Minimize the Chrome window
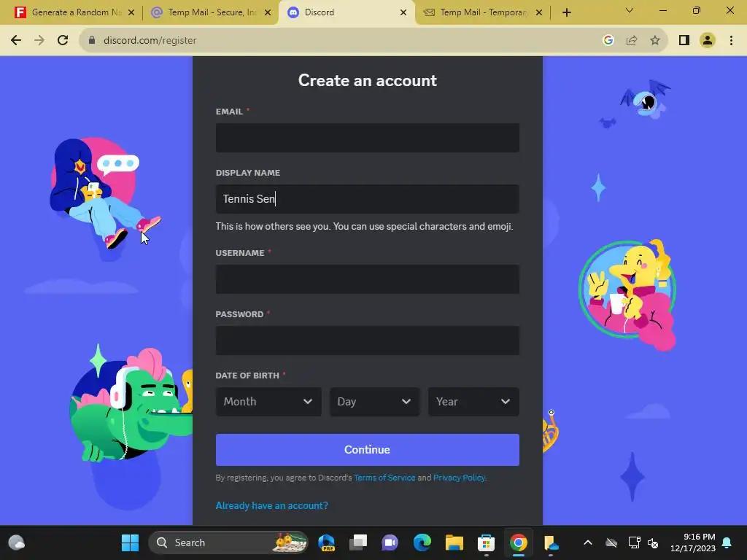This screenshot has width=747, height=560. [662, 10]
